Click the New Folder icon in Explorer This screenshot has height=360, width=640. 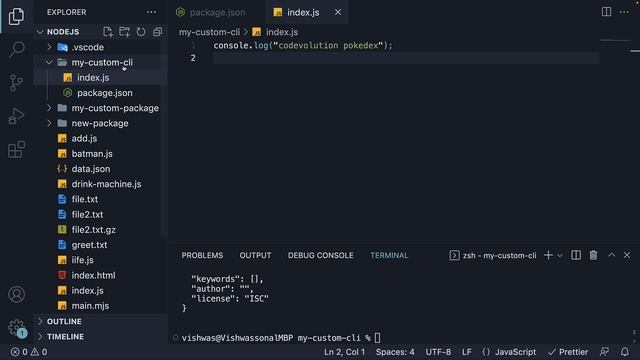click(124, 32)
